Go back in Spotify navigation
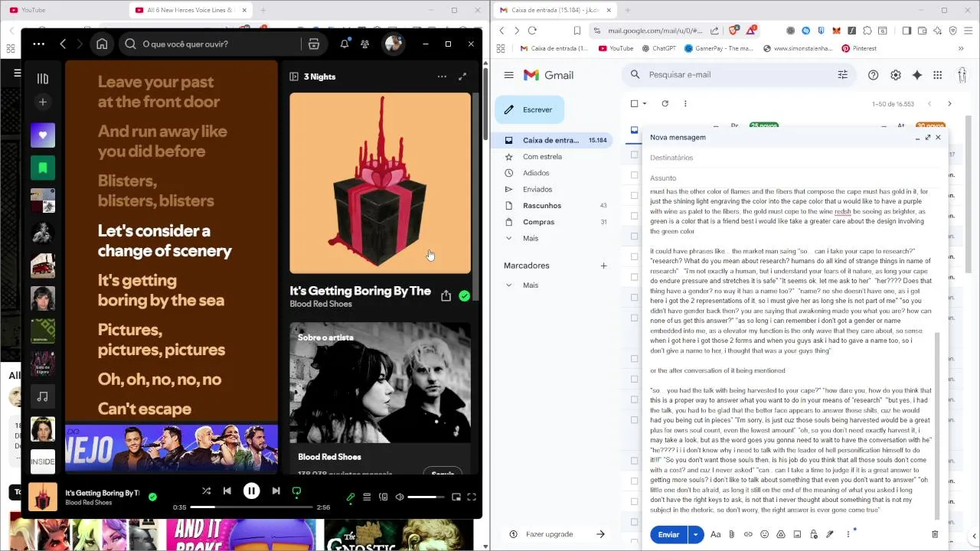The width and height of the screenshot is (980, 551). (x=64, y=44)
